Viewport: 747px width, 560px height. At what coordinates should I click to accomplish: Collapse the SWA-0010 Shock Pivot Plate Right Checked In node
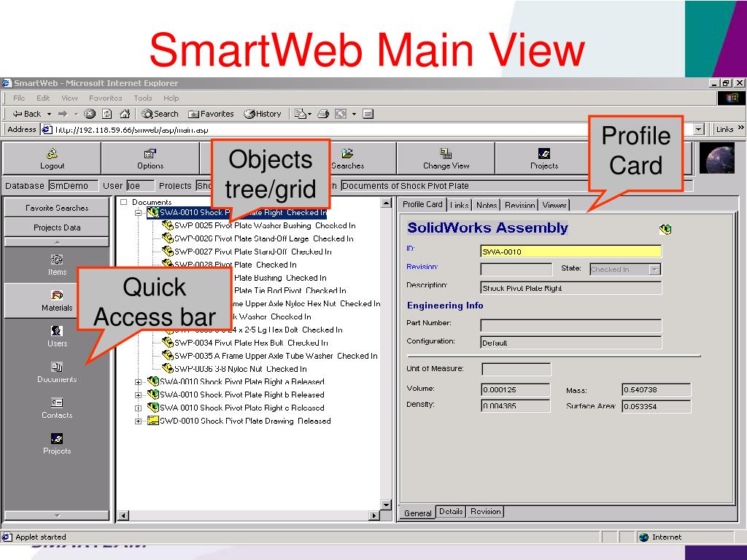tap(138, 213)
